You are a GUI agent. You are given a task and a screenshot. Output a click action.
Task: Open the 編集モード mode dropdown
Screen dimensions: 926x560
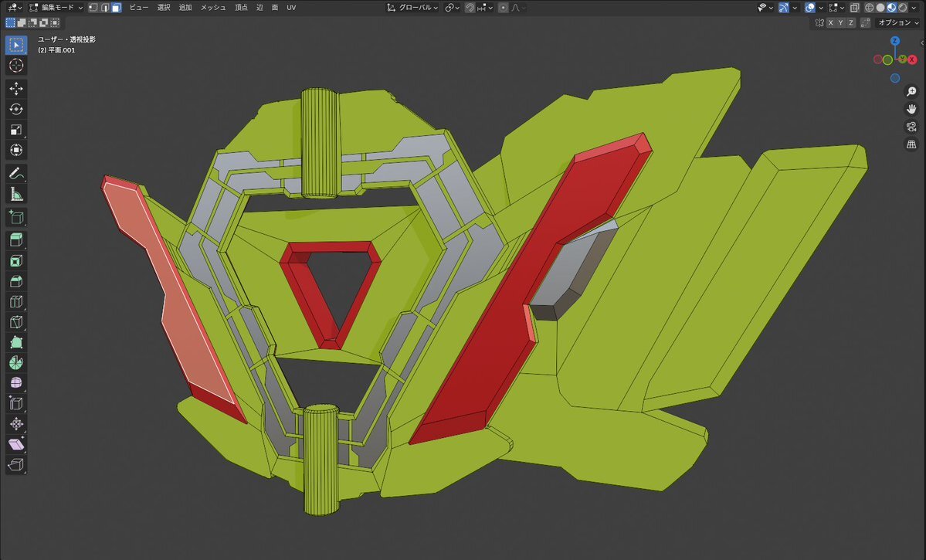(x=56, y=8)
